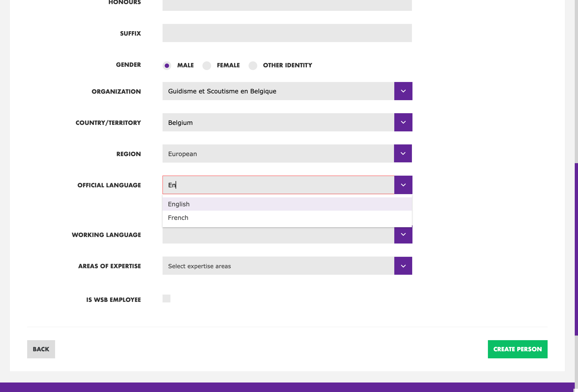The image size is (578, 392).
Task: Expand the Working Language dropdown arrow
Action: [x=403, y=235]
